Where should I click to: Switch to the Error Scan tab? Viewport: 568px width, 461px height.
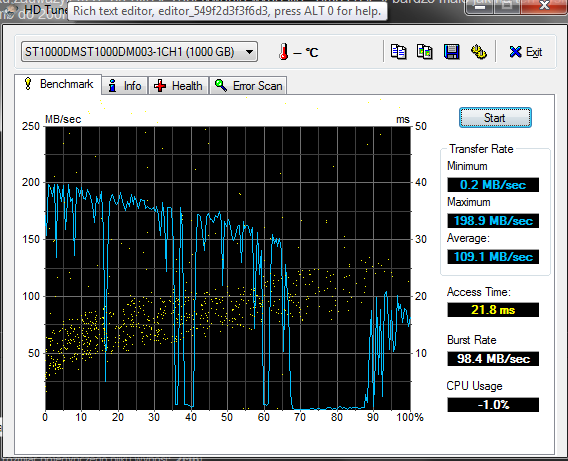click(248, 86)
